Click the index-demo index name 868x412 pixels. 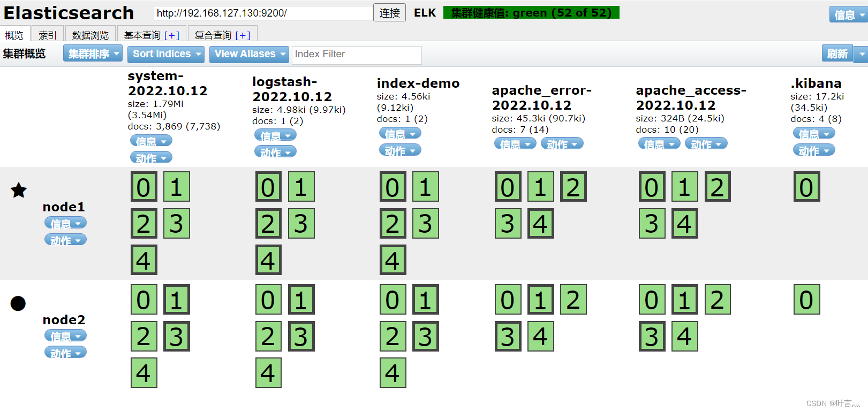click(418, 83)
